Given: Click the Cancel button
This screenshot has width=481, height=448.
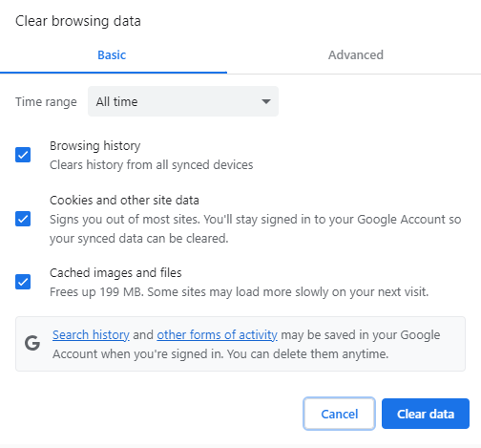Looking at the screenshot, I should coord(339,414).
